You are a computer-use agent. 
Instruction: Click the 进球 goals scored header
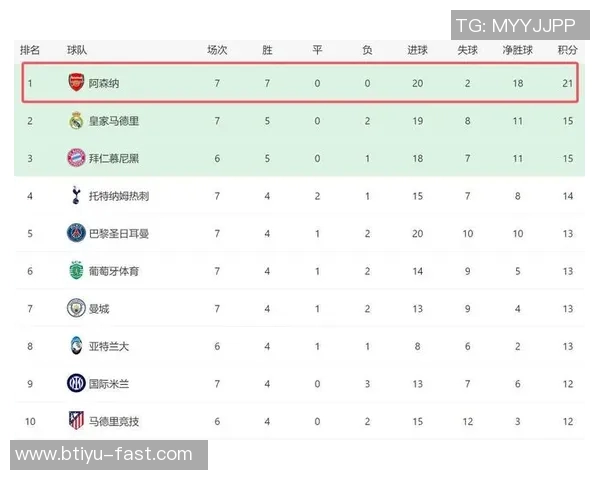417,49
